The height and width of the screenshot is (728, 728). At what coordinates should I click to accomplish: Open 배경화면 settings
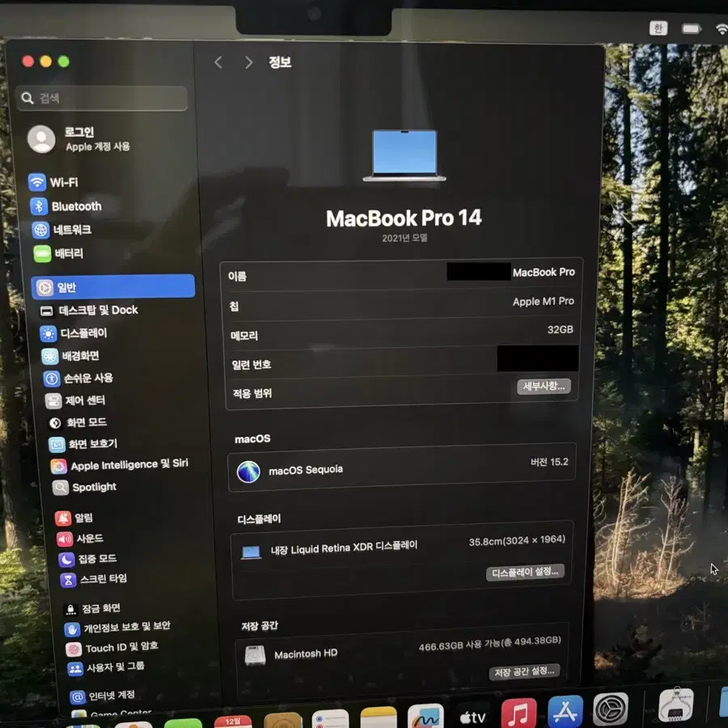(x=70, y=356)
